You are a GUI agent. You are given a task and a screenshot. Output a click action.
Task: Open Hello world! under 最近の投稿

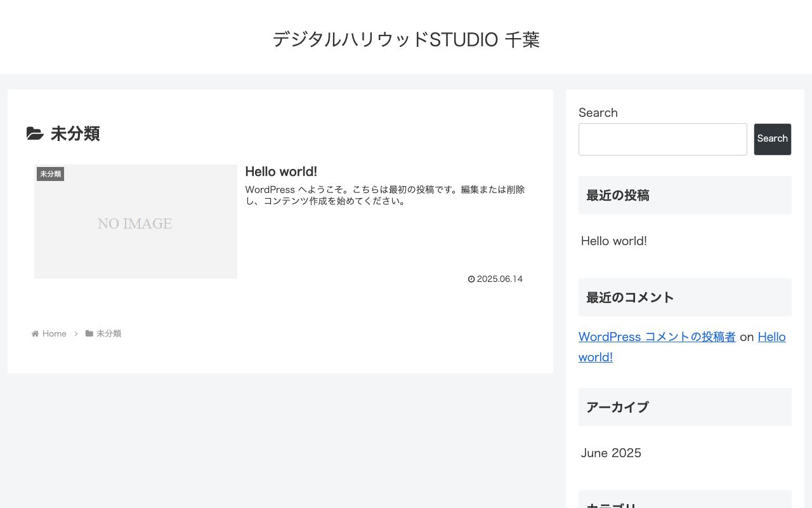tap(613, 241)
